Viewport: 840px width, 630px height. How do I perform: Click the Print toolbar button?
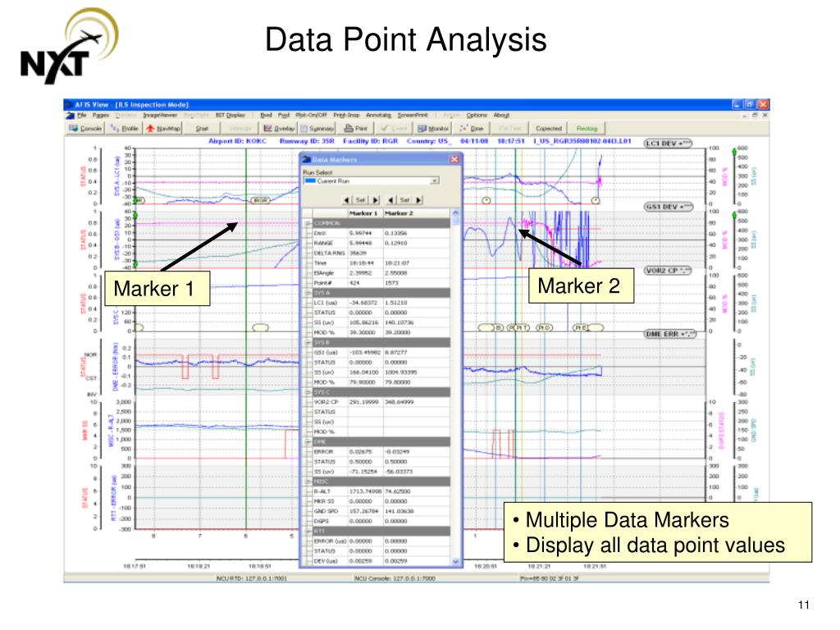pyautogui.click(x=356, y=129)
